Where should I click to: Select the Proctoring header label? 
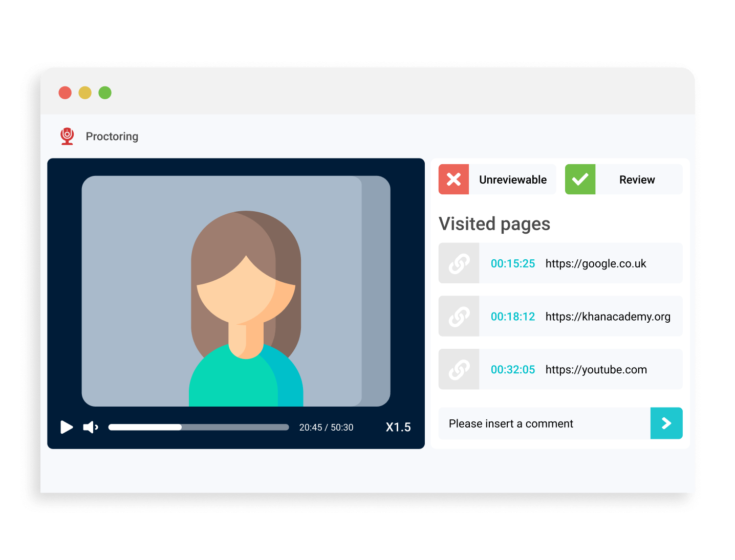coord(112,136)
